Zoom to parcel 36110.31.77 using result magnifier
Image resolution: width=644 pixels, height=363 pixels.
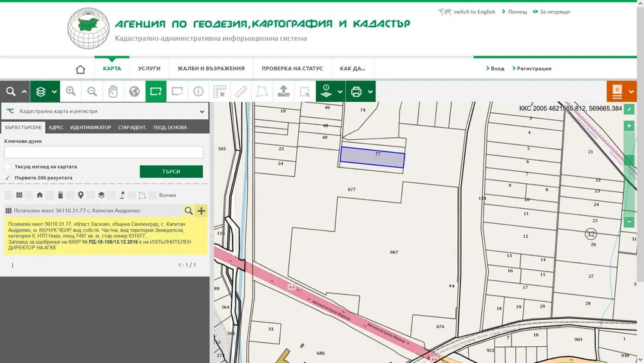[x=188, y=211]
